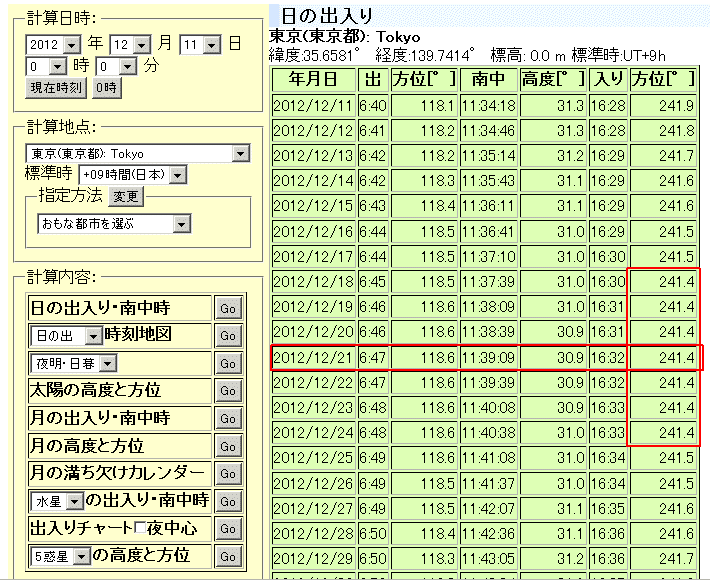Click sunset time 16:35 on 2012/12/27
The width and height of the screenshot is (710, 580).
pyautogui.click(x=608, y=508)
